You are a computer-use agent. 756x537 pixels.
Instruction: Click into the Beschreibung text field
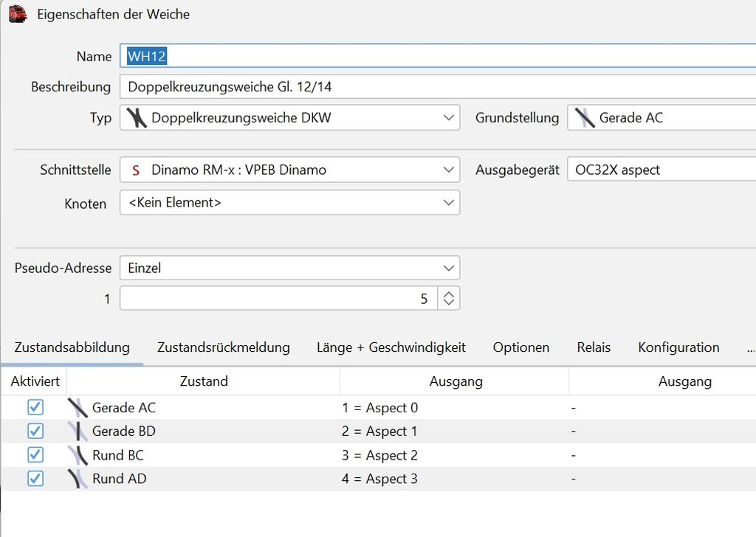coord(436,87)
